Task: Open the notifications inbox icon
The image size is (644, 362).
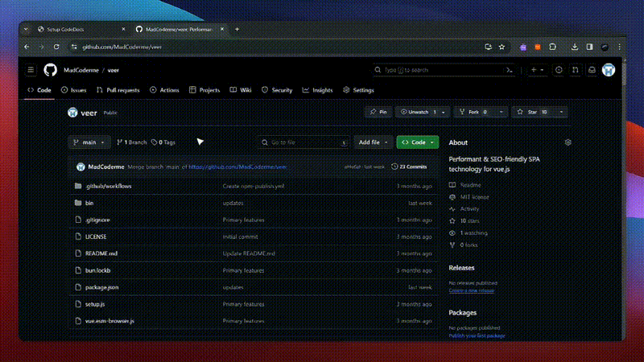Action: point(592,70)
